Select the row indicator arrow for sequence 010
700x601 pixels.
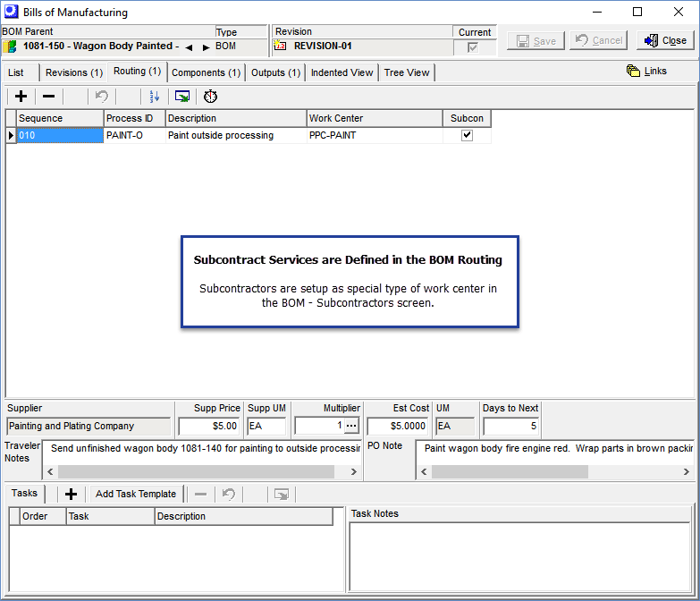(11, 135)
